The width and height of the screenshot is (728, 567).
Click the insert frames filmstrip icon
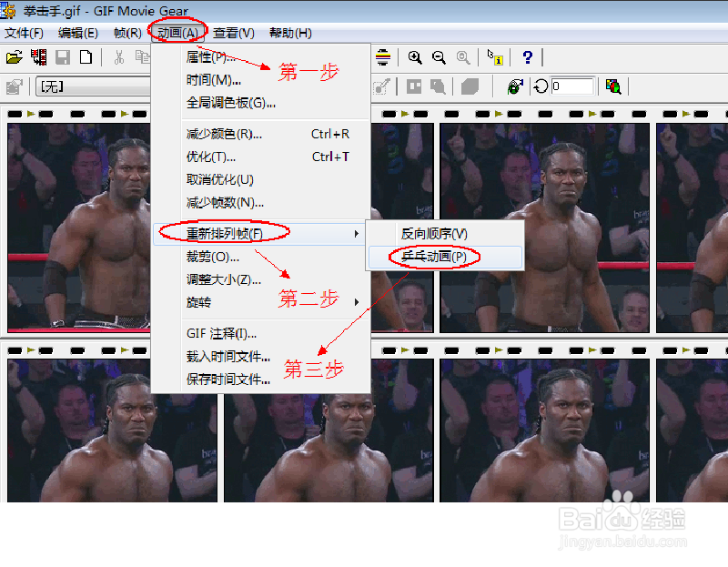pyautogui.click(x=38, y=57)
